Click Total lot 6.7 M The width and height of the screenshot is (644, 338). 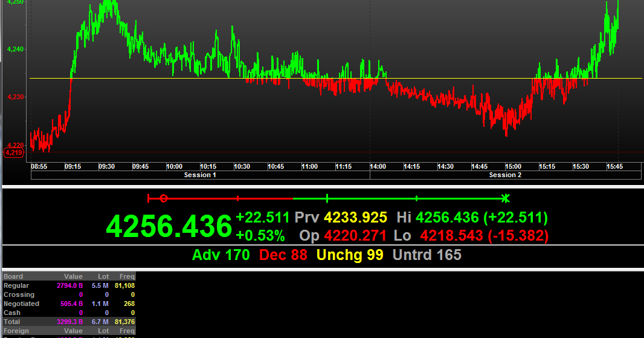click(x=100, y=322)
